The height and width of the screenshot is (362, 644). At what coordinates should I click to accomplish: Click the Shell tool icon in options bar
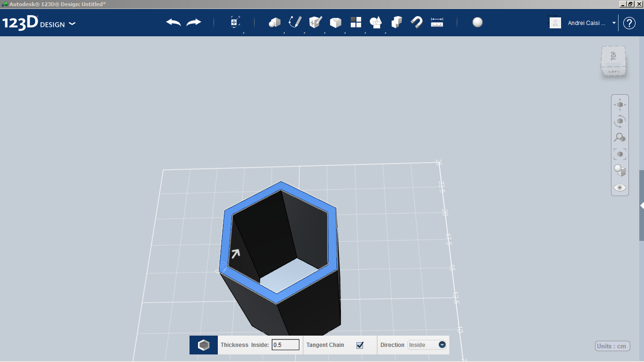click(204, 345)
